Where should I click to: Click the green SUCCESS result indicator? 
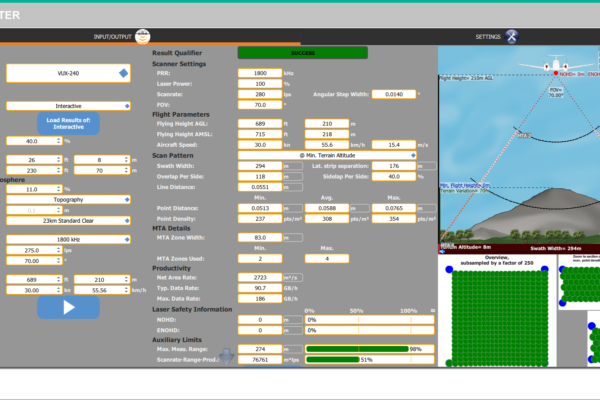pyautogui.click(x=302, y=51)
